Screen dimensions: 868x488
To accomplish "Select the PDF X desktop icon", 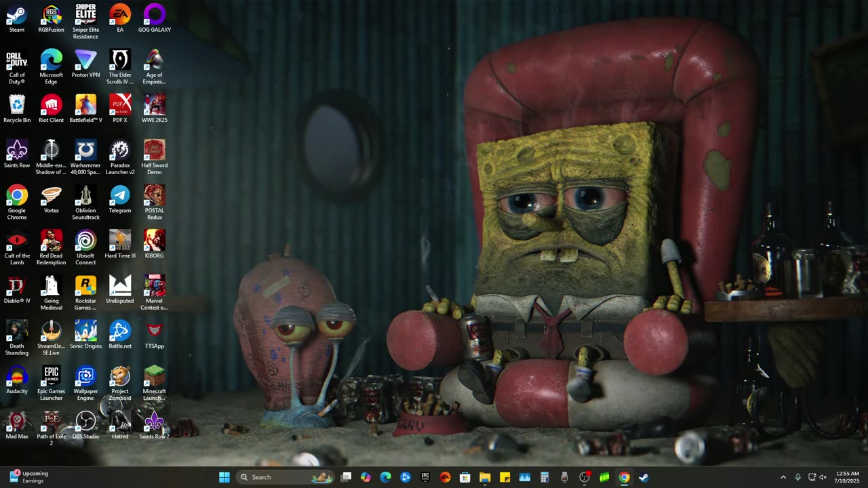I will tap(120, 109).
